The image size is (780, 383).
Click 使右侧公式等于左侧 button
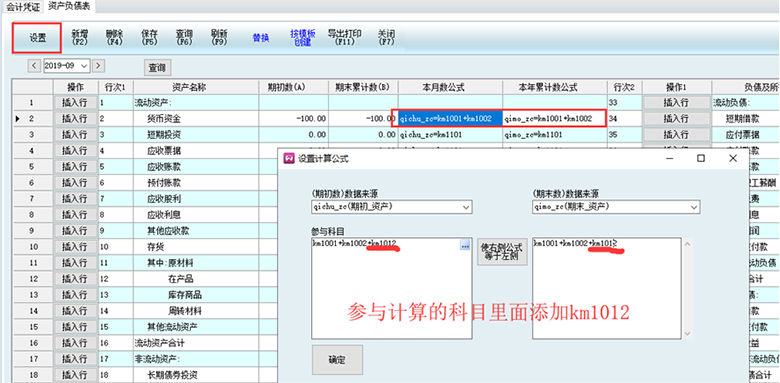[x=502, y=251]
